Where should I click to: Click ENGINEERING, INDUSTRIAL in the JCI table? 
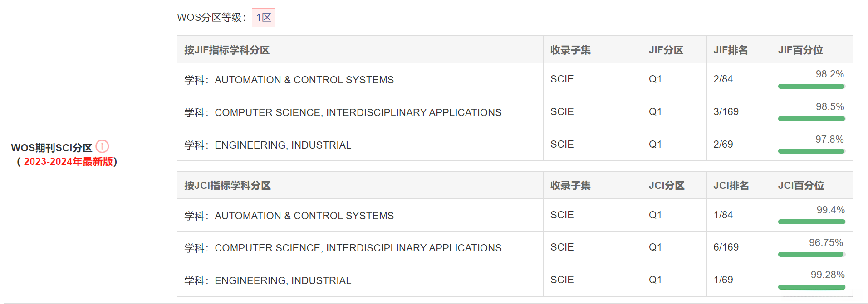(x=283, y=280)
